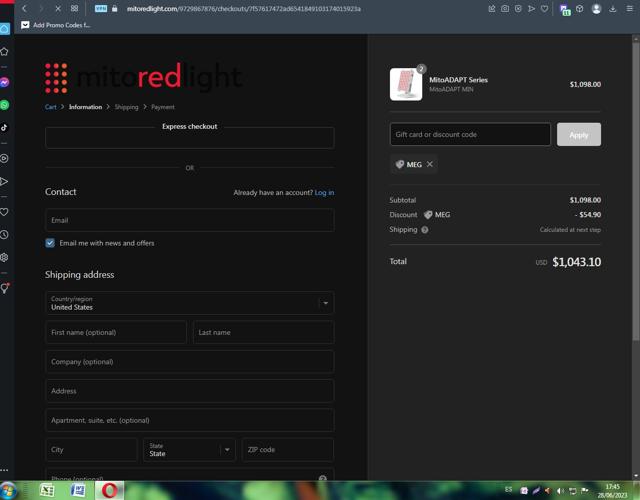640x500 pixels.
Task: Open the Player icon in the sidebar
Action: (x=4, y=158)
